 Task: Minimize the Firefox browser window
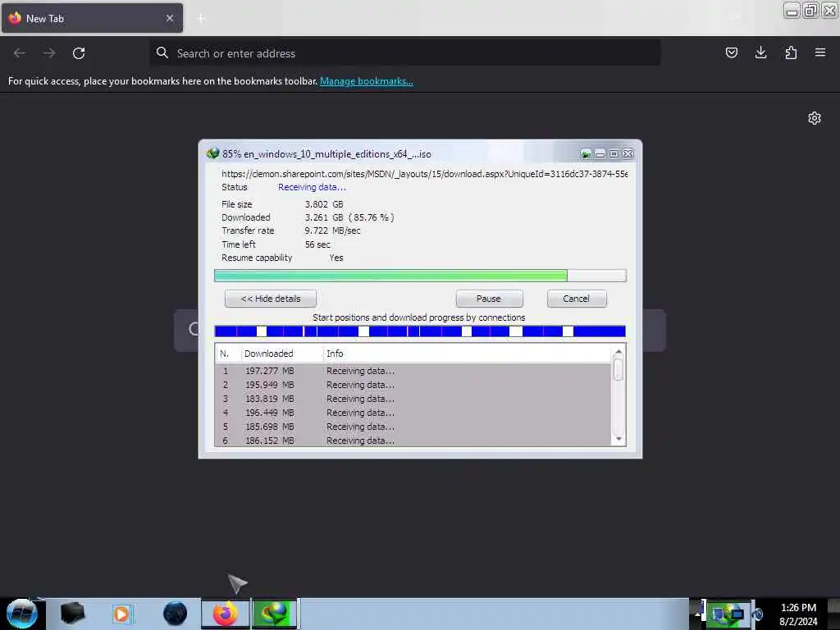coord(792,10)
